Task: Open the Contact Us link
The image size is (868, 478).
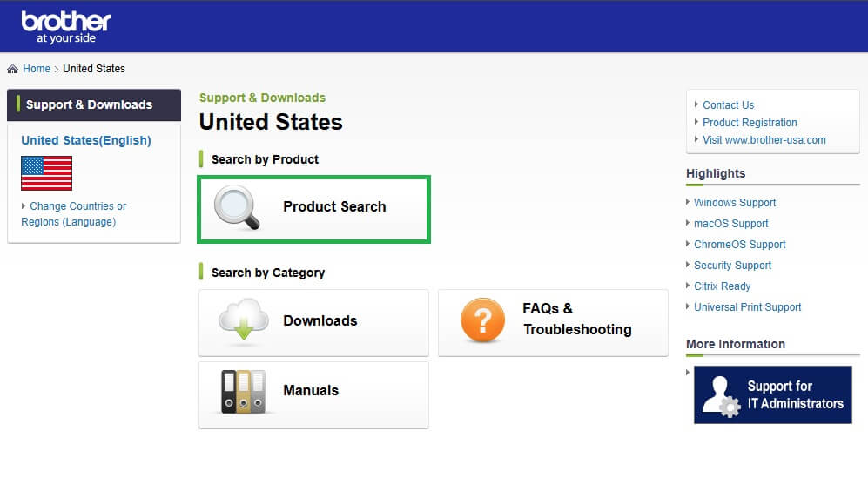Action: pos(728,105)
